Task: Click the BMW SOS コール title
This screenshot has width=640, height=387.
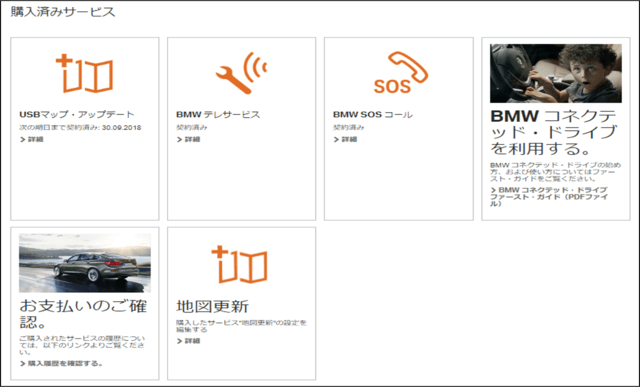Action: pyautogui.click(x=373, y=114)
